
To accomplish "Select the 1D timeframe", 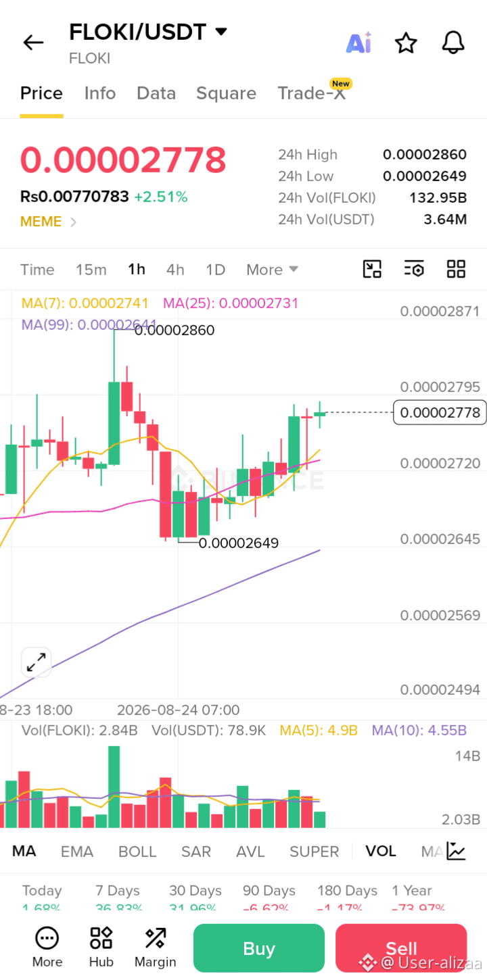I will tap(215, 270).
